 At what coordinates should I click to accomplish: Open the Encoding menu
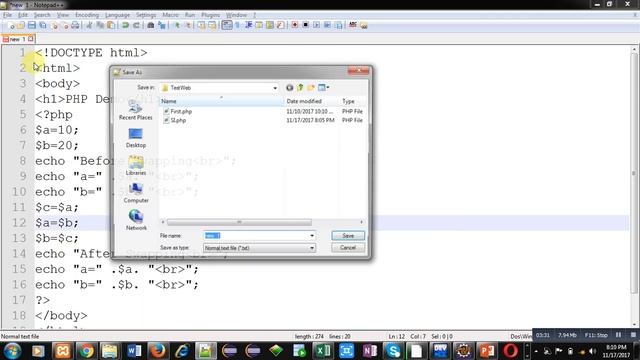click(87, 15)
